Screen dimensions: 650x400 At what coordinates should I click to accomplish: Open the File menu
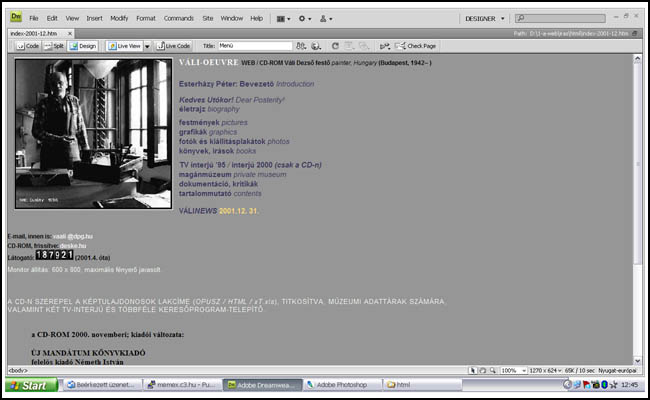pyautogui.click(x=34, y=19)
